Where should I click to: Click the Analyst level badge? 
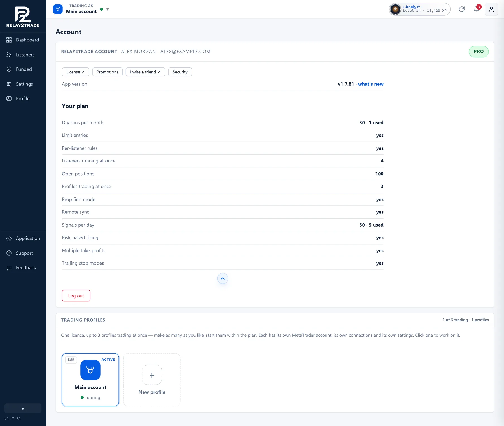click(420, 9)
